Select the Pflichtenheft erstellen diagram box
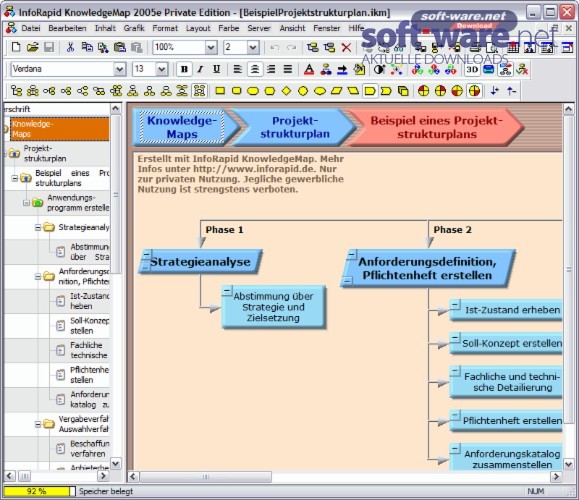Screen dimensions: 579x500 (x=506, y=421)
